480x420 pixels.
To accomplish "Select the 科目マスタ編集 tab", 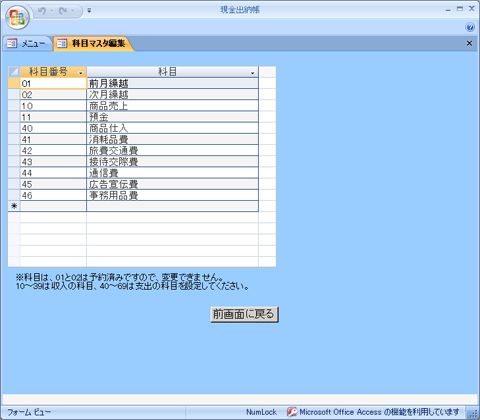I will 93,44.
